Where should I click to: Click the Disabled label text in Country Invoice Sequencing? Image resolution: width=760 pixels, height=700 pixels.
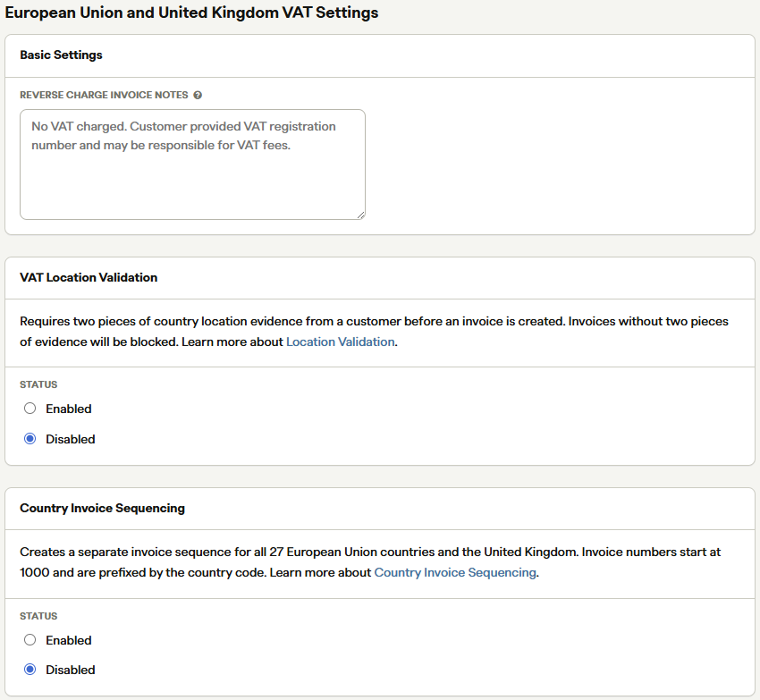(71, 670)
